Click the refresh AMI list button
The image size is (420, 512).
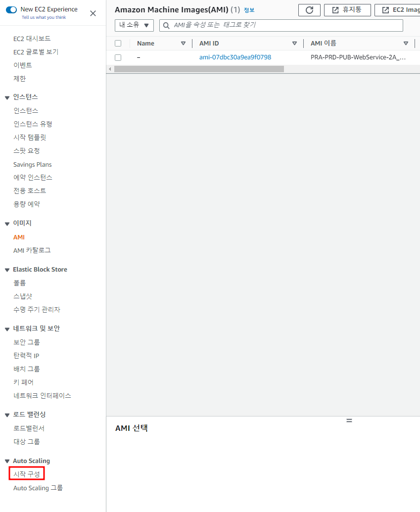pos(309,10)
